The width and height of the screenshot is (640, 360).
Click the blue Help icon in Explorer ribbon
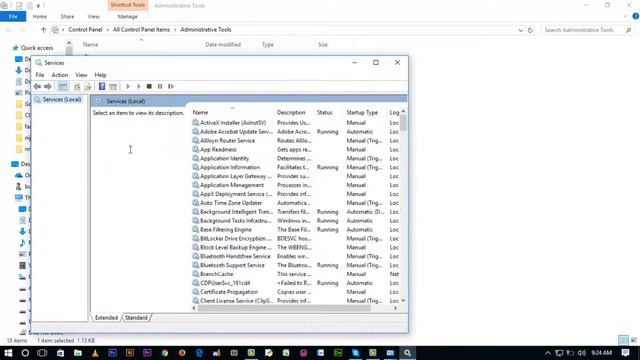coord(636,16)
